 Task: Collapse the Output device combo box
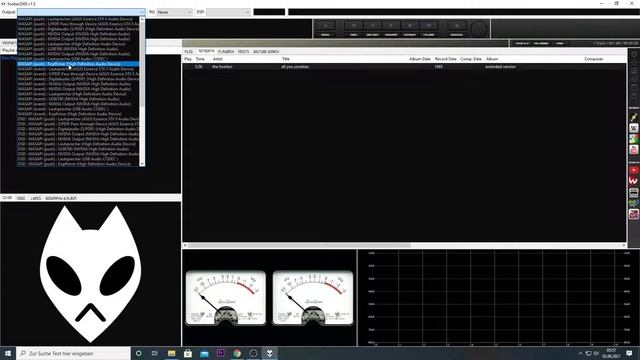click(x=142, y=12)
